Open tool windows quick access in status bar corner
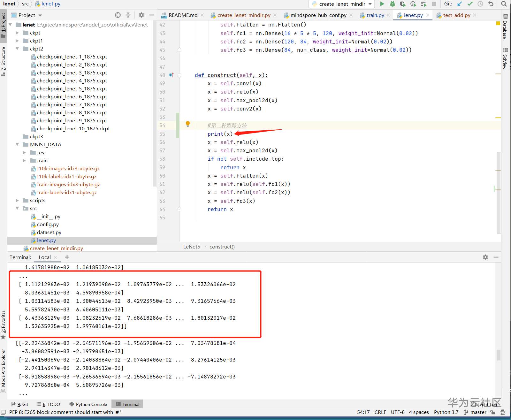This screenshot has height=420, width=511. point(3,412)
